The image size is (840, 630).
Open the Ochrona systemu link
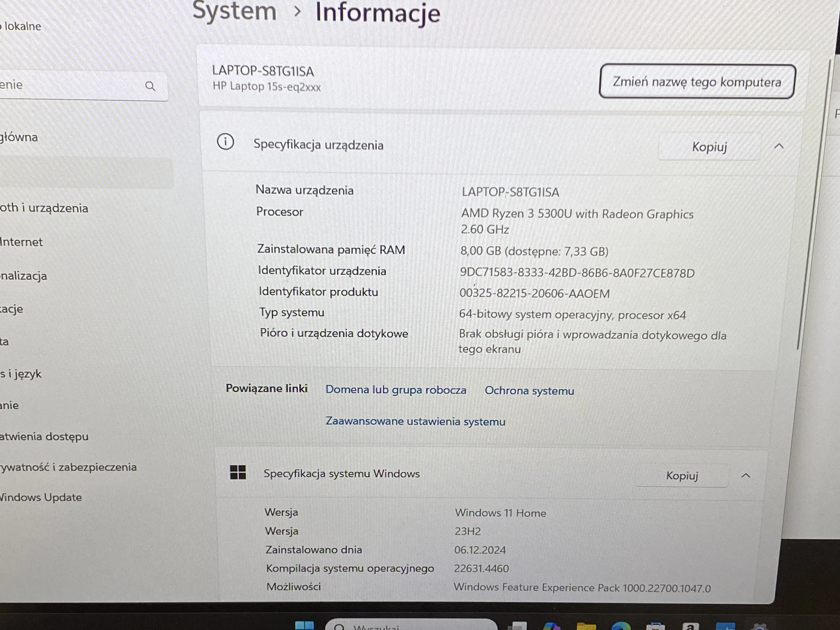[529, 391]
